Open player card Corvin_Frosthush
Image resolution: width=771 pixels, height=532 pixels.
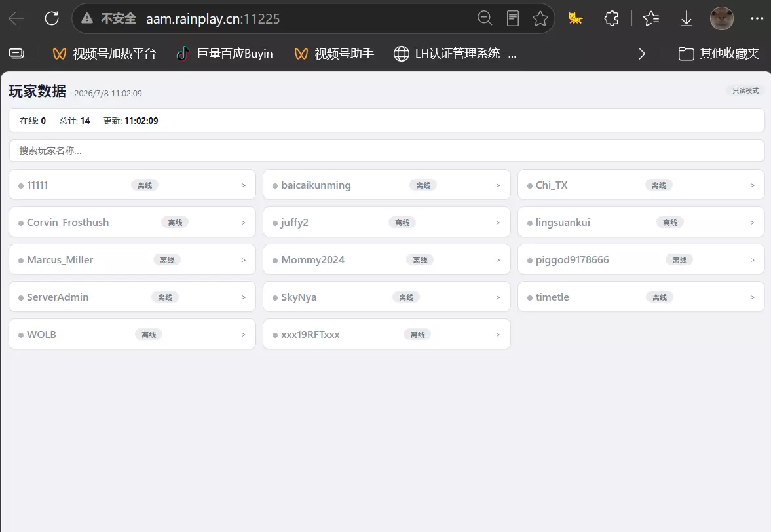click(132, 222)
